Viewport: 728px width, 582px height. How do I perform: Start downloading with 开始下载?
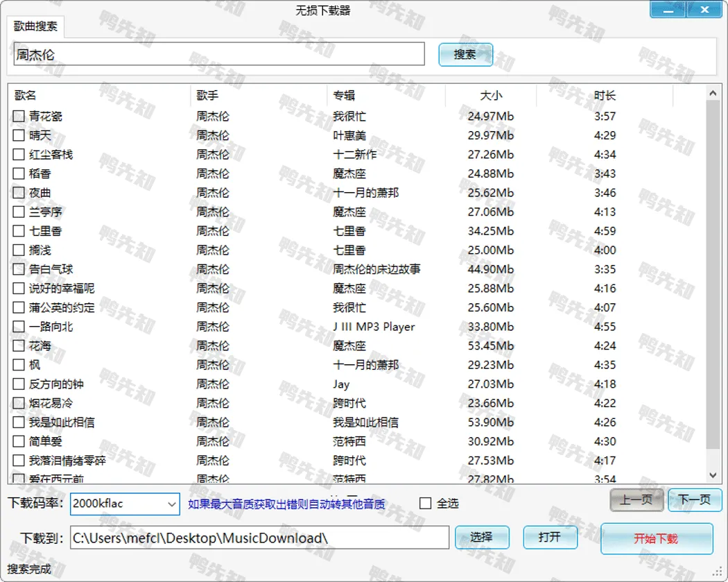[657, 539]
